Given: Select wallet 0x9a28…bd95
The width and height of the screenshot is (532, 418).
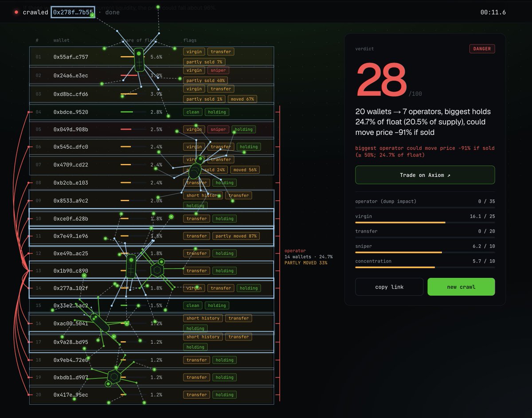Looking at the screenshot, I should pyautogui.click(x=70, y=342).
